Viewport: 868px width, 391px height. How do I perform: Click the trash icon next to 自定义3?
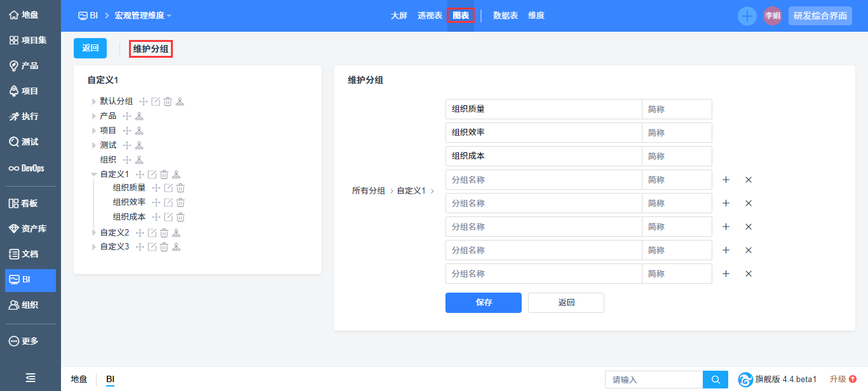point(164,247)
